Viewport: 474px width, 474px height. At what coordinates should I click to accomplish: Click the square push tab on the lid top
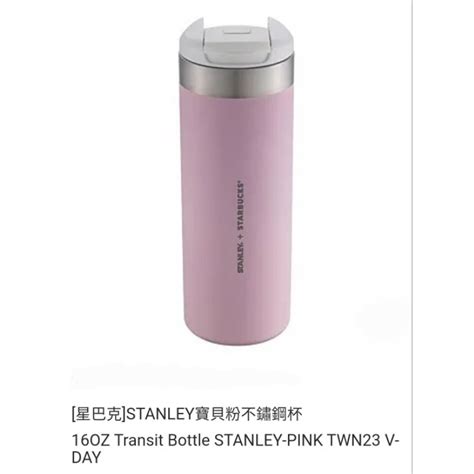coord(237,32)
